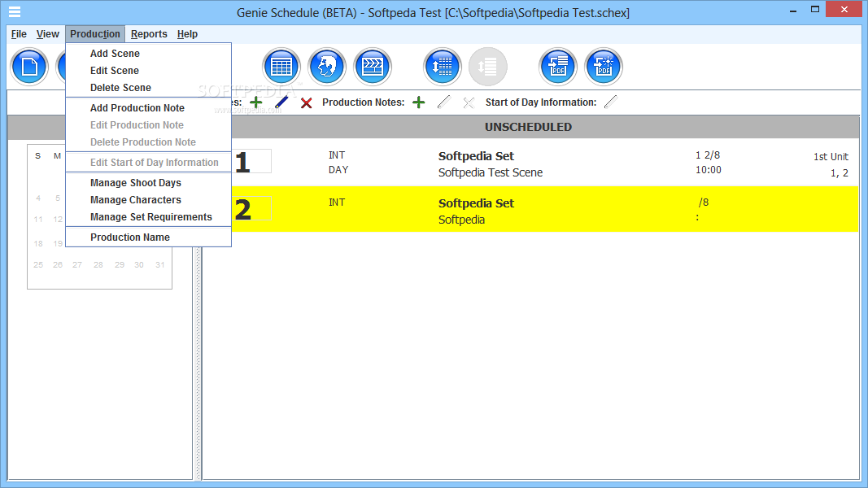Select day 25 in the calendar

click(x=38, y=265)
